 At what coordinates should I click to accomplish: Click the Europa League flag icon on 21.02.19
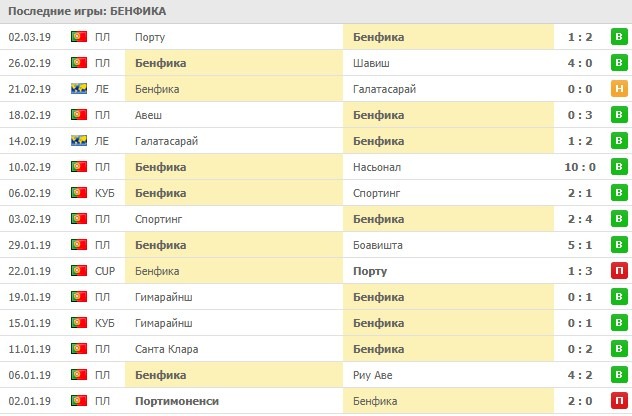79,89
